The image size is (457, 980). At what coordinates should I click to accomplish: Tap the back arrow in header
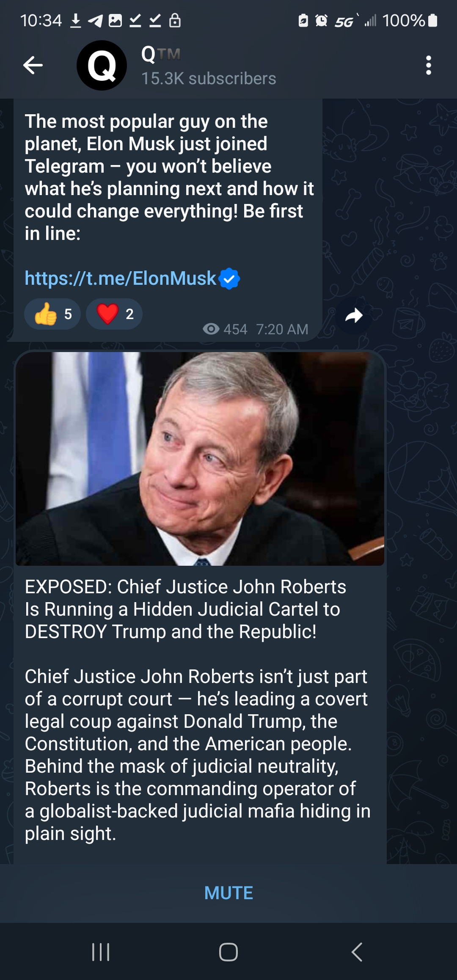click(x=33, y=65)
